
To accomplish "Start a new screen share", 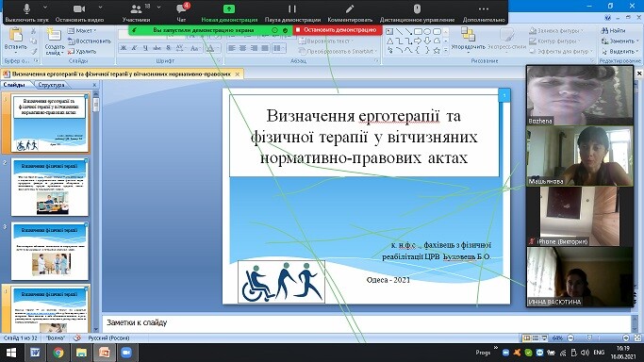I will [x=229, y=12].
